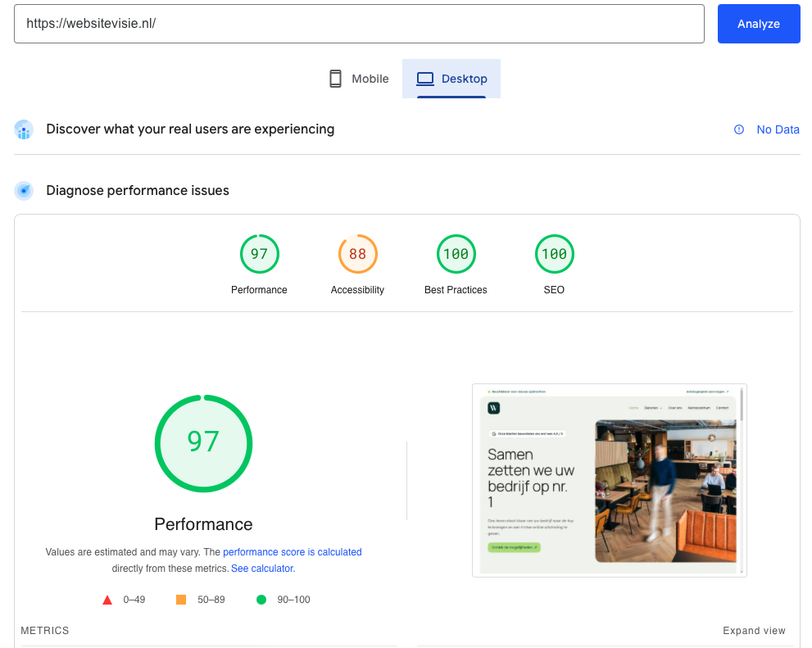Jump to the SEO 100 score gauge
This screenshot has height=648, width=812.
coord(554,254)
